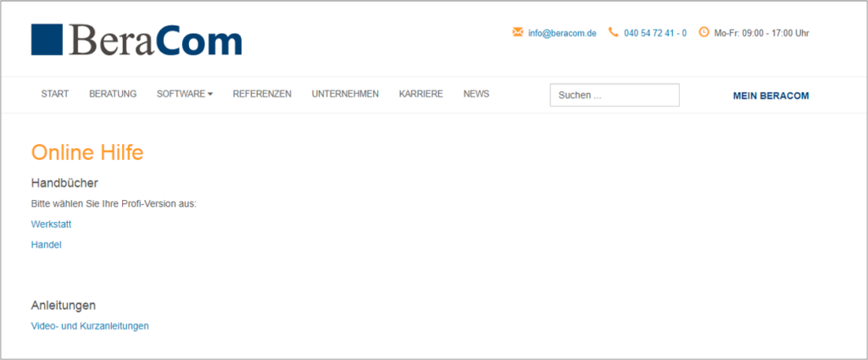
Task: Expand the SOFTWARE dropdown menu
Action: 184,94
